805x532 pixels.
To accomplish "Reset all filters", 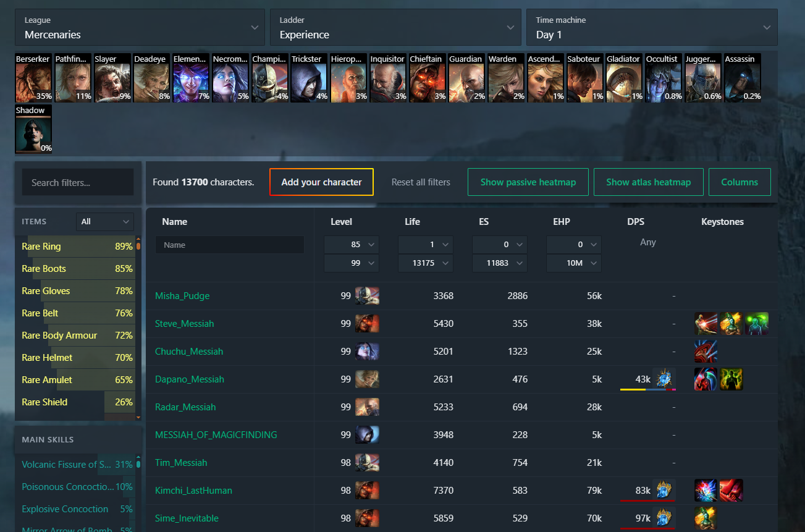I will coord(421,182).
